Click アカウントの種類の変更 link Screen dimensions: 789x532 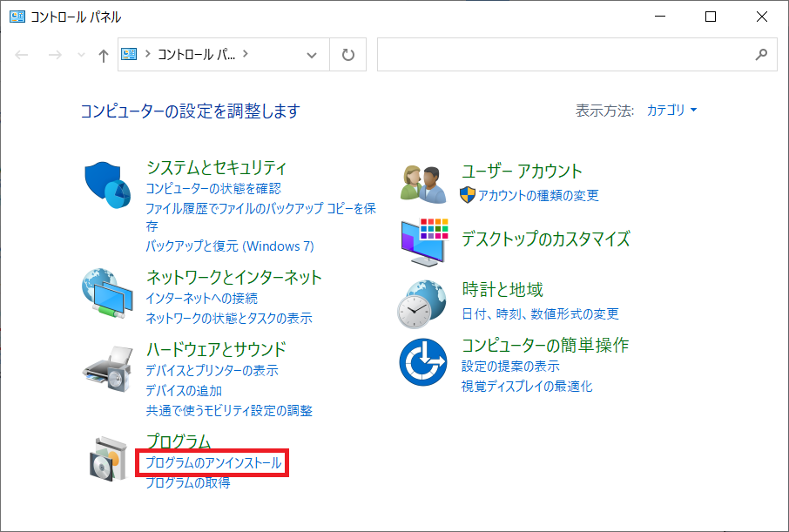point(537,195)
